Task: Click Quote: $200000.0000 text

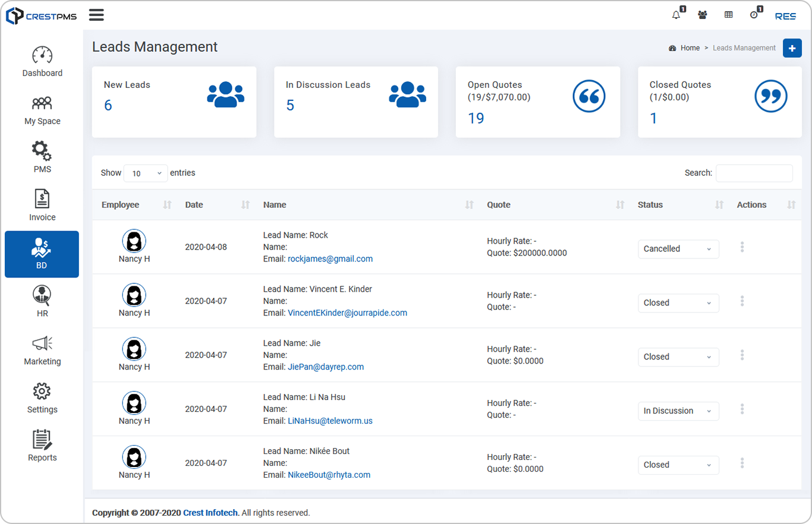Action: [527, 253]
